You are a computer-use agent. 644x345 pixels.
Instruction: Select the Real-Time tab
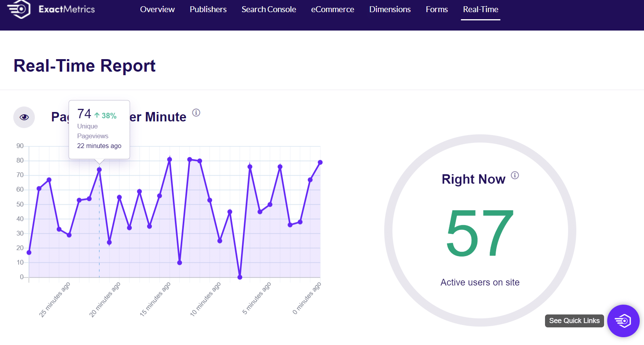pyautogui.click(x=480, y=9)
